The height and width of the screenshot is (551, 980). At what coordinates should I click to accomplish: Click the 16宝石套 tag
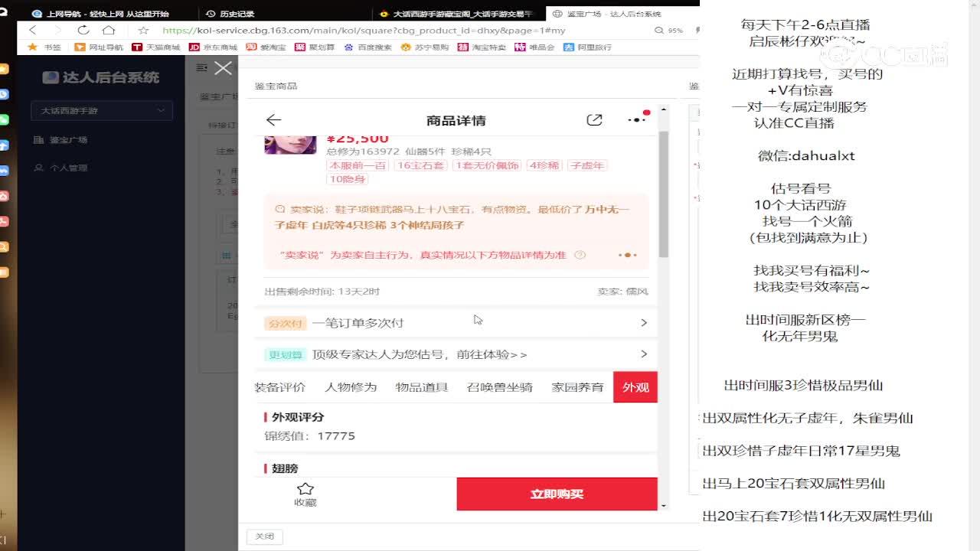pyautogui.click(x=420, y=165)
